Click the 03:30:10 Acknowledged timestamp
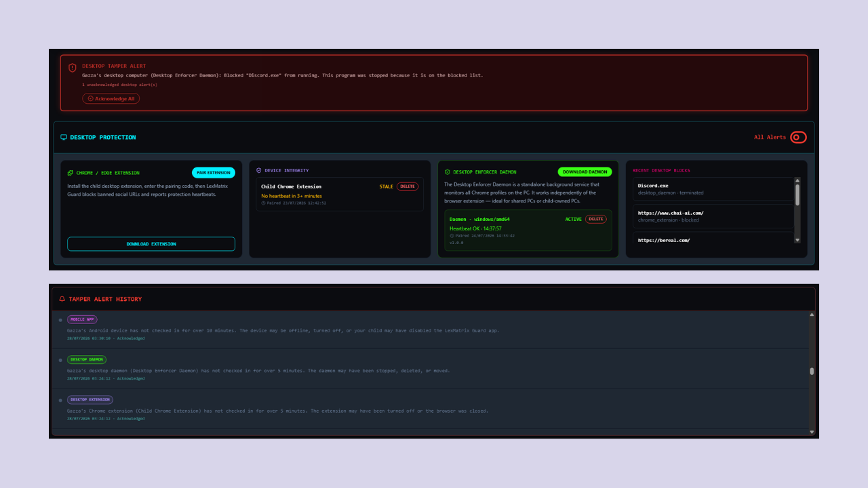 pyautogui.click(x=106, y=338)
